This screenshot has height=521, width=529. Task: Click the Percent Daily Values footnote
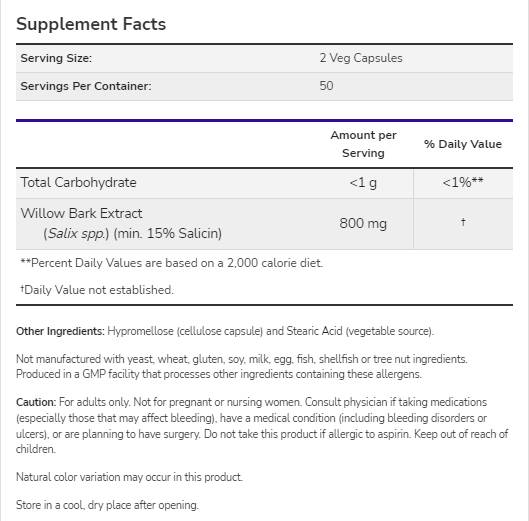[x=172, y=263]
